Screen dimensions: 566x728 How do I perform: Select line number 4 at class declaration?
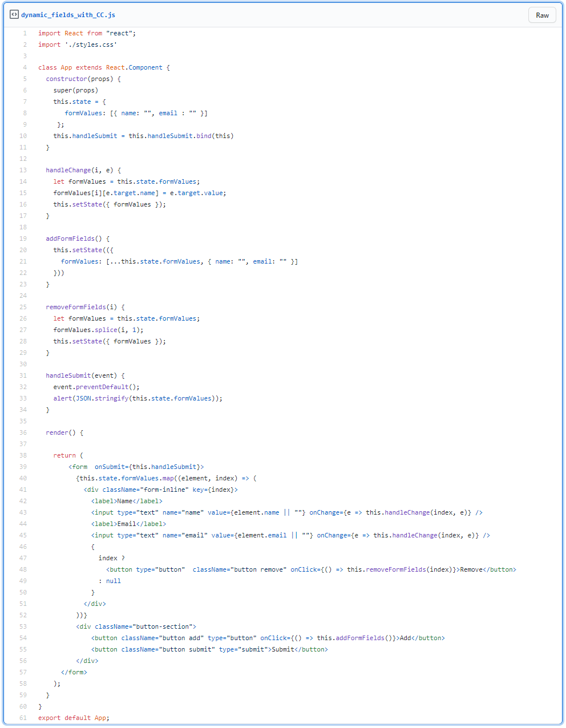click(25, 67)
